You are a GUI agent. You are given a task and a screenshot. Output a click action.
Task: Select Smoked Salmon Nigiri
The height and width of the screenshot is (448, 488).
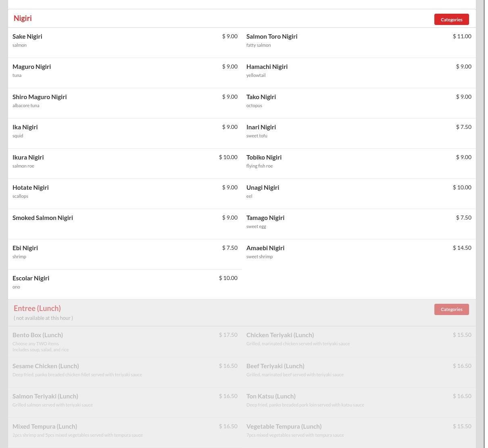point(125,224)
